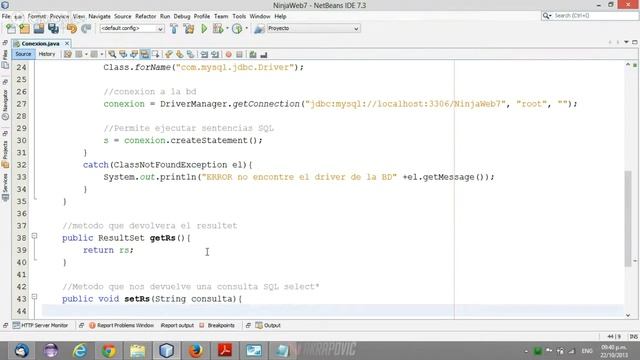This screenshot has height=360, width=640.
Task: Click Find Next Occurrence icon
Action: tap(134, 54)
